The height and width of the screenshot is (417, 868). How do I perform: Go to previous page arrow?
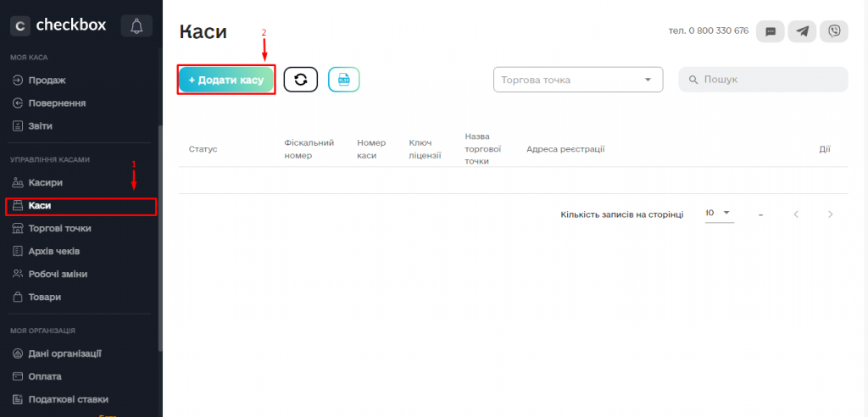click(796, 214)
